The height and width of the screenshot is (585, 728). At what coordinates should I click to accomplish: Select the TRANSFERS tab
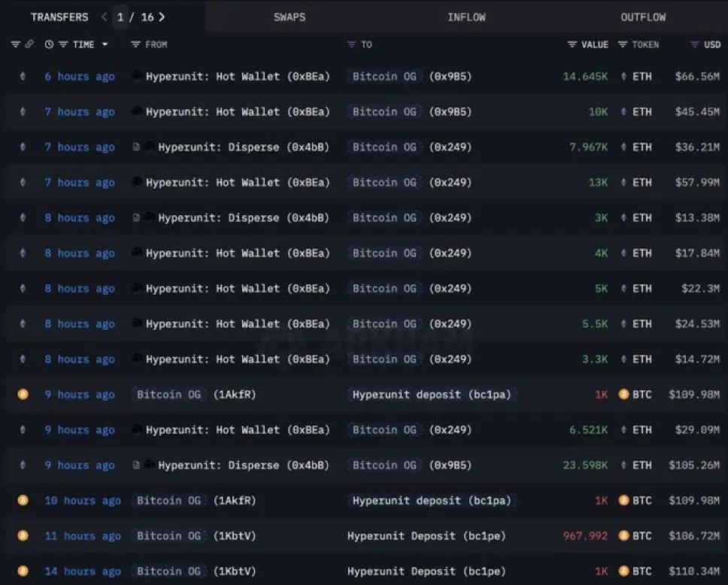coord(59,17)
